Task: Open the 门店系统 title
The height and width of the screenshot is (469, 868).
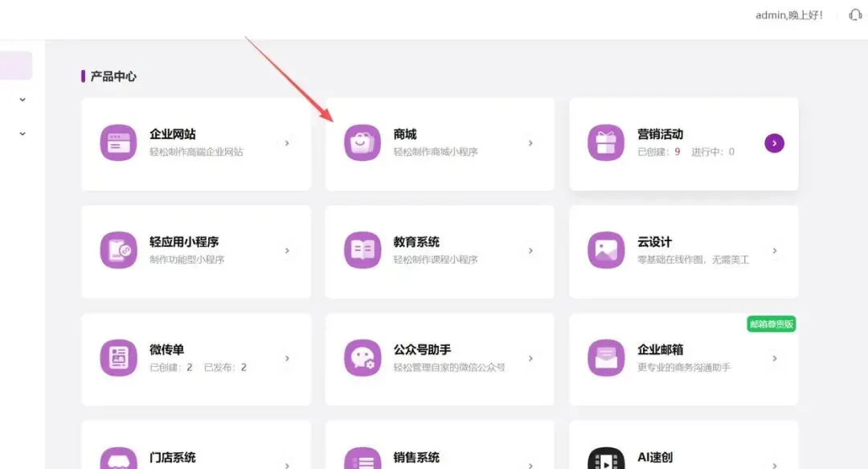Action: coord(173,458)
